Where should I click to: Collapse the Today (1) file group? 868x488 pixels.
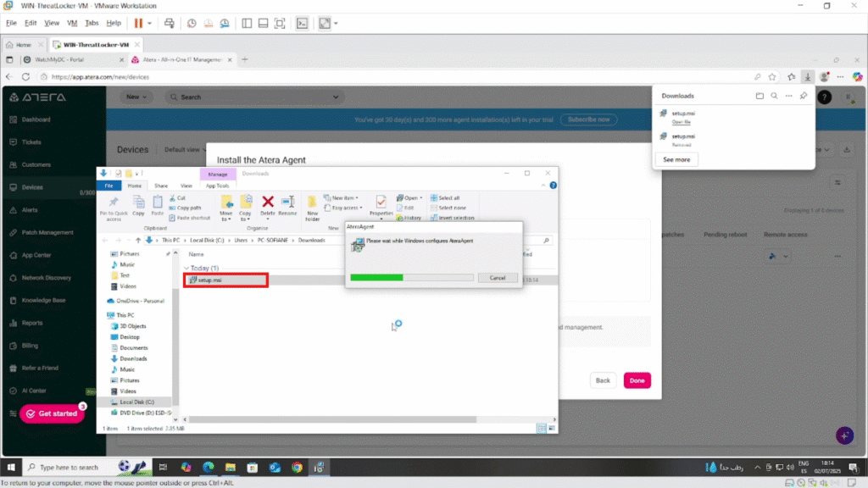186,269
